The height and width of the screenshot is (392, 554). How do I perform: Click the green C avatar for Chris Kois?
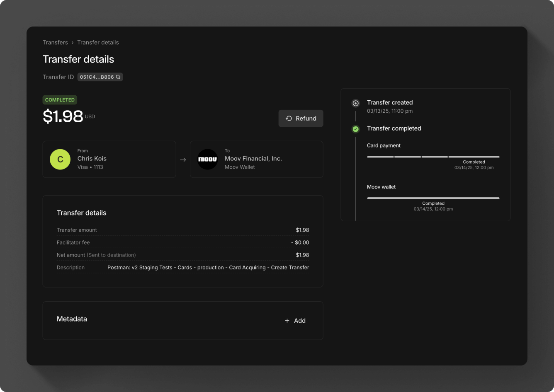click(60, 160)
